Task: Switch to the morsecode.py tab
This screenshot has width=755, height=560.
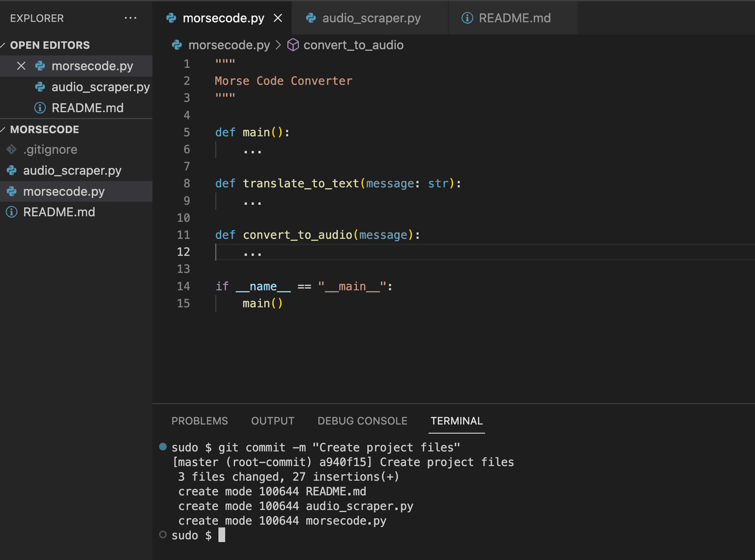Action: [224, 18]
